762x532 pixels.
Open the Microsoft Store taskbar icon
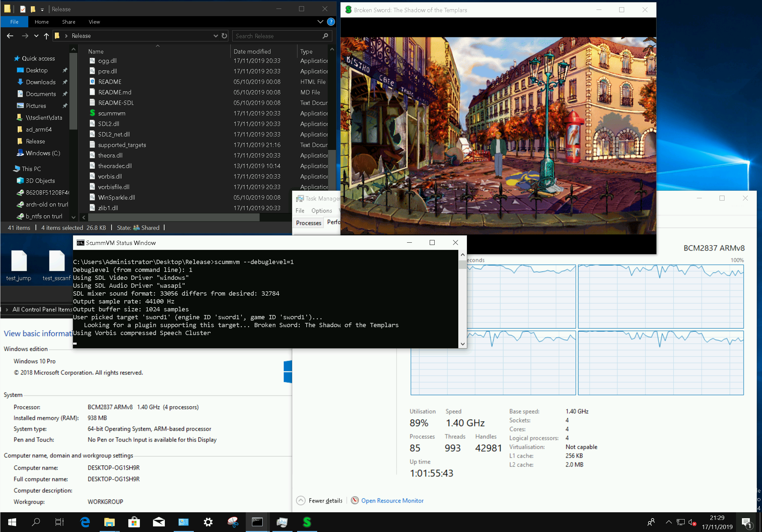coord(134,522)
